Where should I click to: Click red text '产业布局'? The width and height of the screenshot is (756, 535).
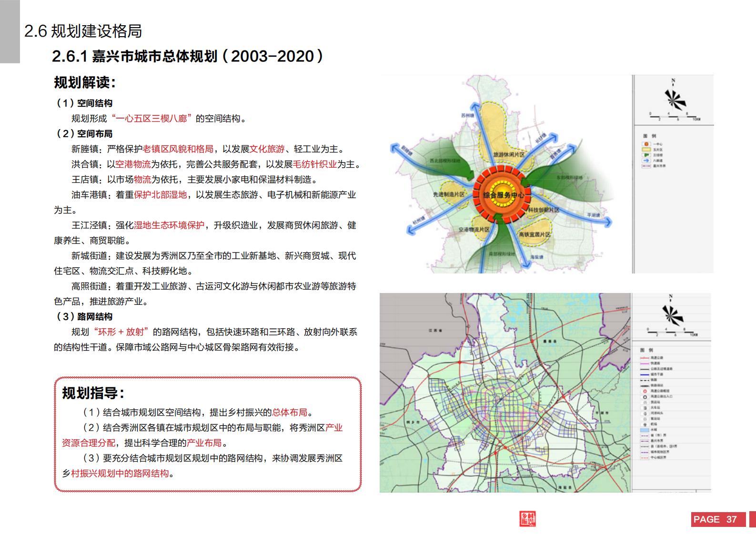[x=204, y=443]
